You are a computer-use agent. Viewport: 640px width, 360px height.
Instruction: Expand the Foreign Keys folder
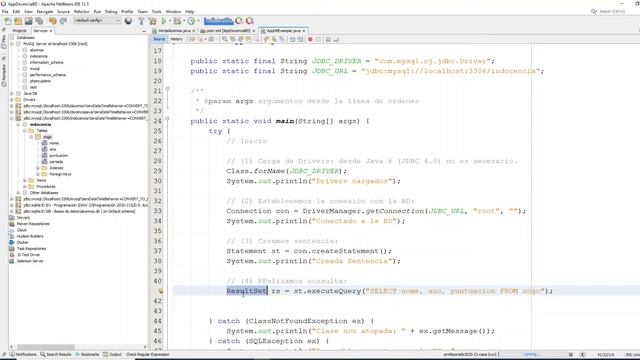click(38, 174)
